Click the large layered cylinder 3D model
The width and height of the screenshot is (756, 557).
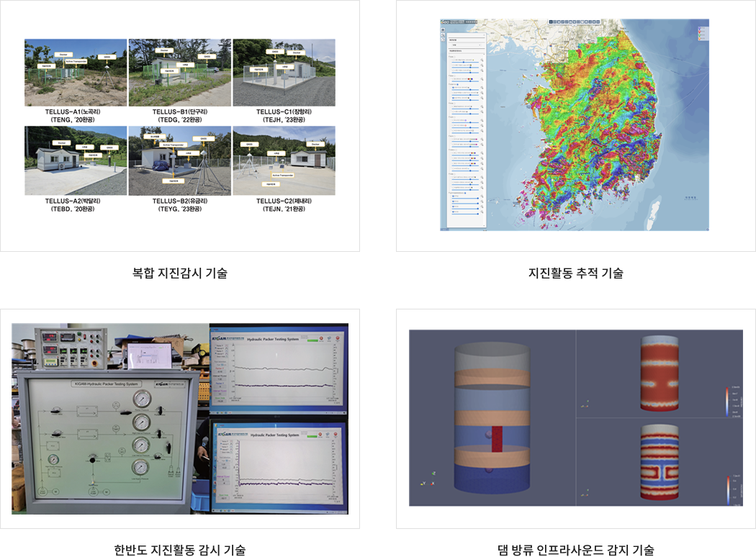[x=492, y=417]
